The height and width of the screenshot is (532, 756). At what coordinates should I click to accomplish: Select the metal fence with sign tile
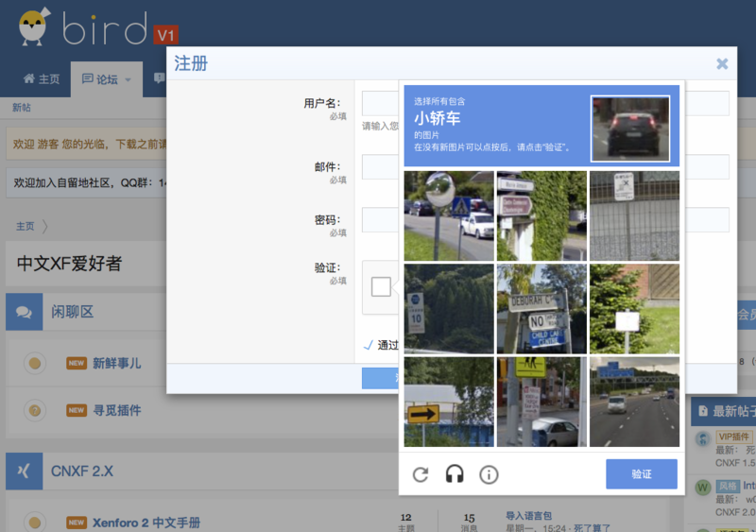pyautogui.click(x=634, y=215)
